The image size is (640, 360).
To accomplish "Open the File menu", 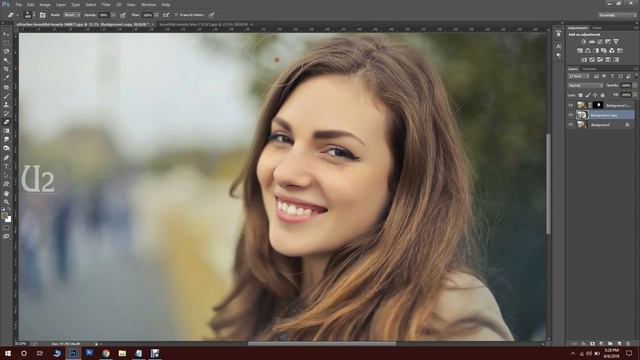I will [19, 5].
